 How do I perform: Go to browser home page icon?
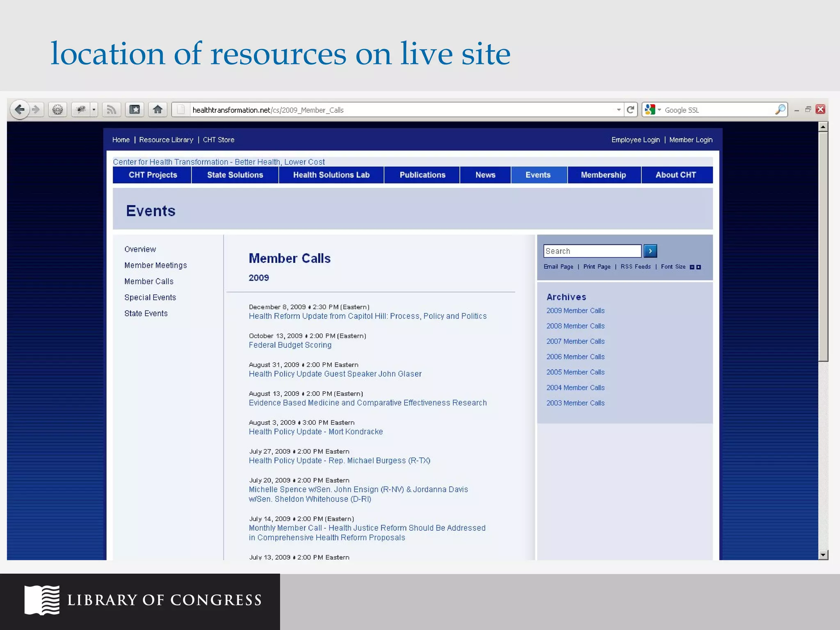tap(157, 110)
